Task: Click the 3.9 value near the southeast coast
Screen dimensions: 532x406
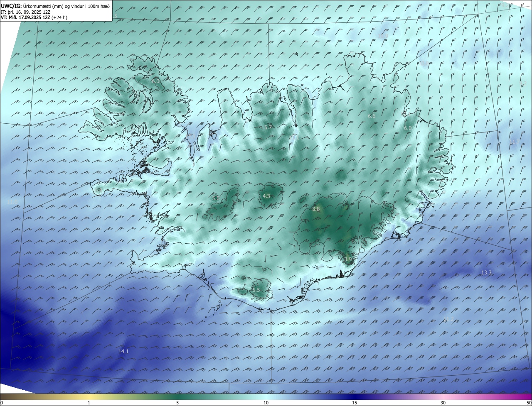Action: [348, 259]
